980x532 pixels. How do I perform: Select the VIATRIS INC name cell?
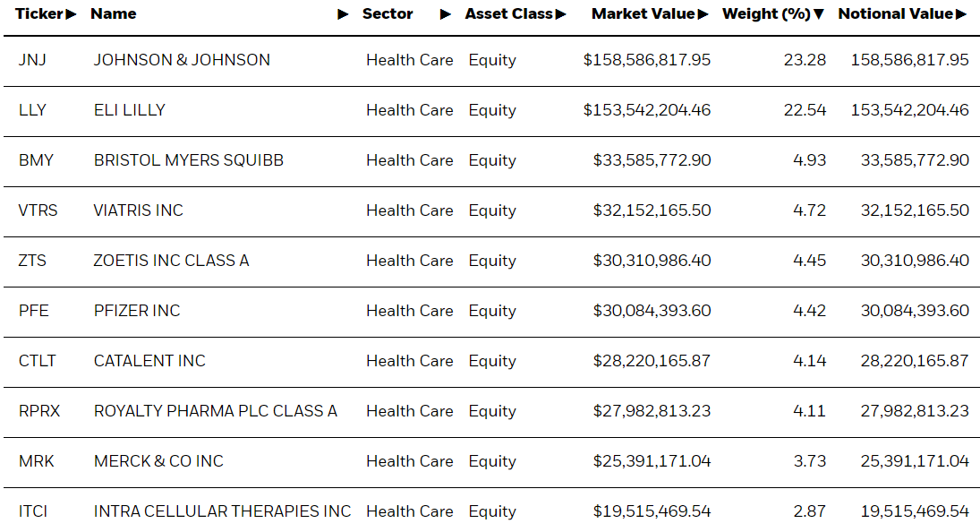138,210
